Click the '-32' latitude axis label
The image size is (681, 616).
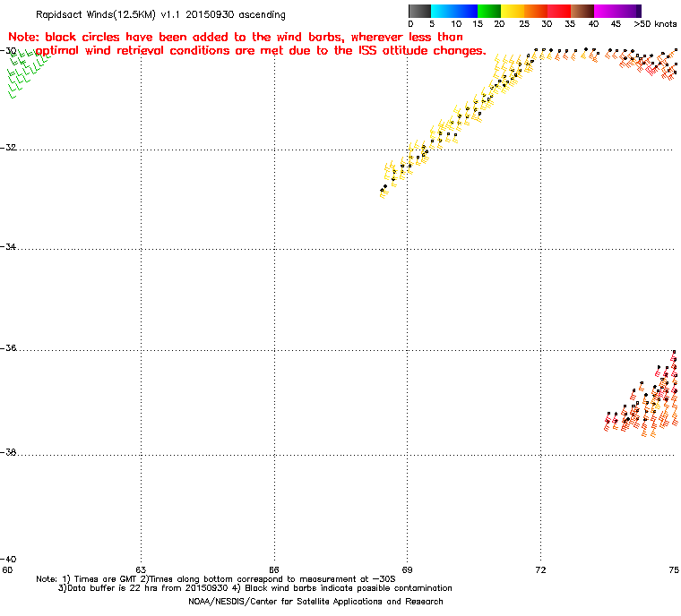coord(9,148)
